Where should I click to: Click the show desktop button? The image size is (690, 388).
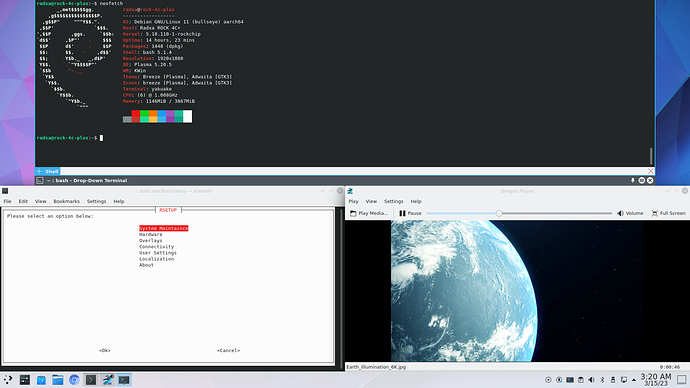[682, 380]
